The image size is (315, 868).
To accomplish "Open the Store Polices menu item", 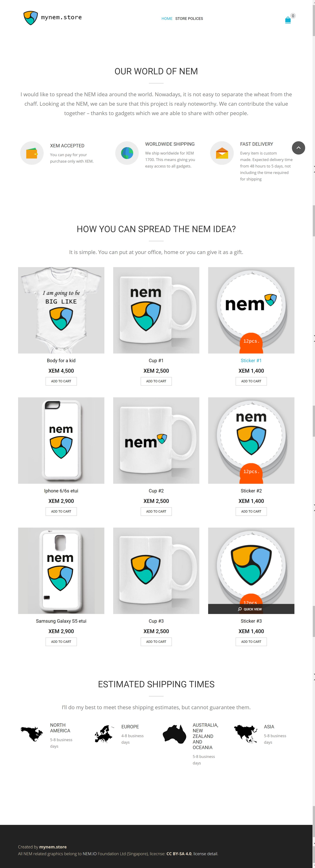I will pyautogui.click(x=189, y=19).
